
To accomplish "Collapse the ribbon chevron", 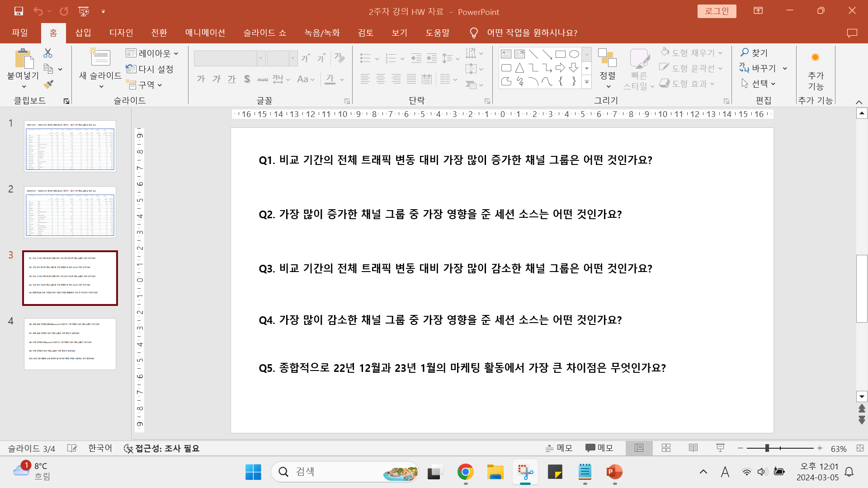I will click(x=859, y=102).
